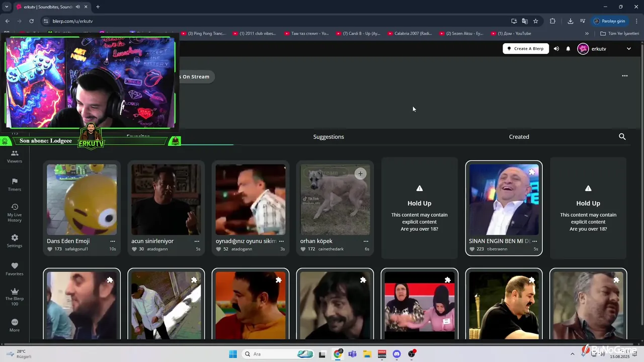This screenshot has height=362, width=644.
Task: Reload the page
Action: (x=31, y=21)
